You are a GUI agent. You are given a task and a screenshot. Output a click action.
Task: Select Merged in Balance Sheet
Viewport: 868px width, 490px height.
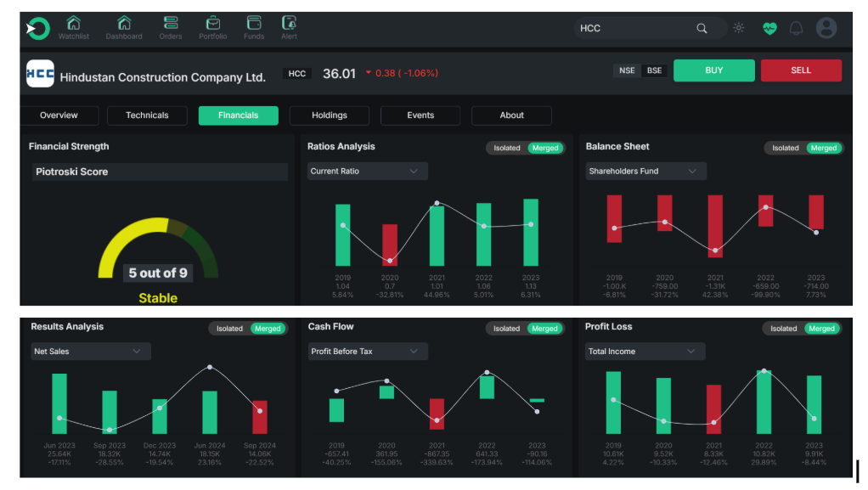point(824,148)
